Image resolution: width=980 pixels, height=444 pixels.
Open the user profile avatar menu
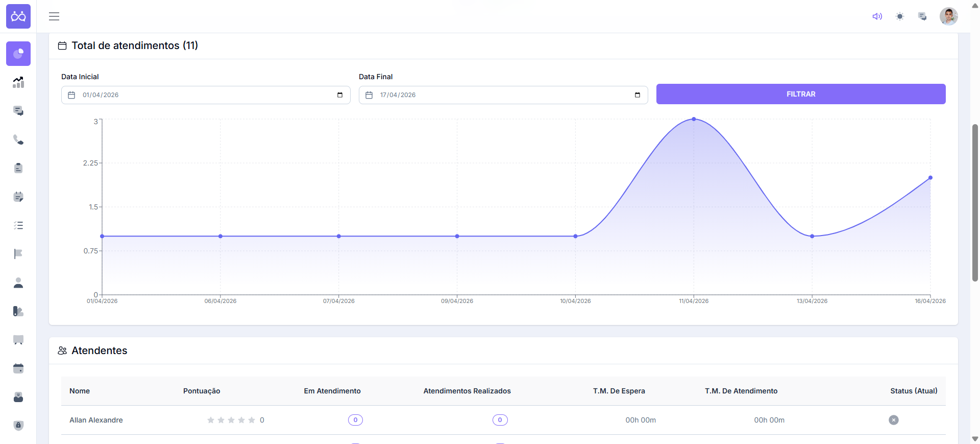click(x=948, y=16)
